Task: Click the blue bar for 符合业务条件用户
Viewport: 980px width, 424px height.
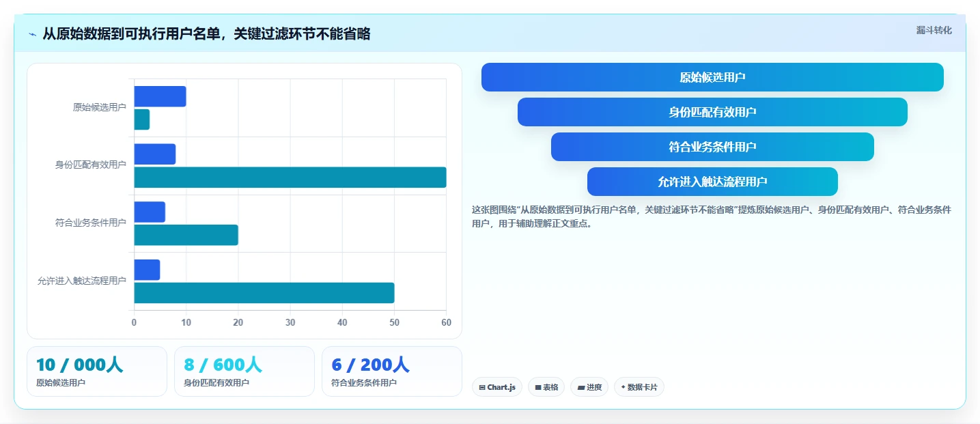Action: coord(150,212)
